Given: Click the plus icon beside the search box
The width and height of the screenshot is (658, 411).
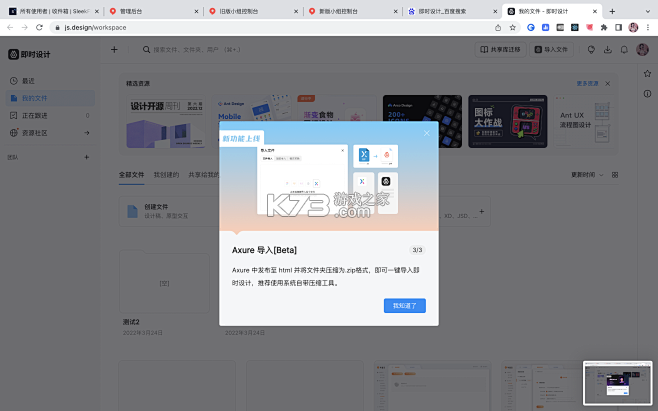Looking at the screenshot, I should (114, 50).
